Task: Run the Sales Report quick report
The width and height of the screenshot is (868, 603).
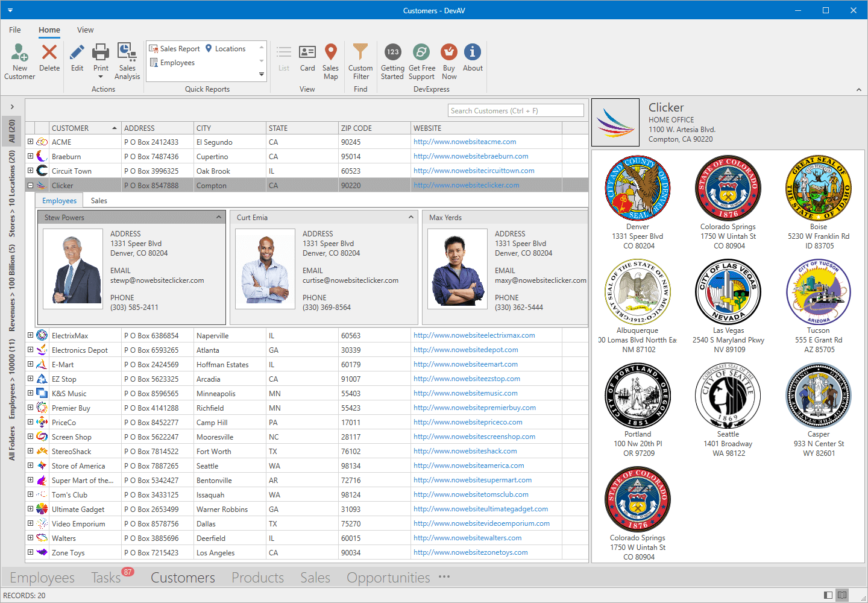Action: [178, 48]
